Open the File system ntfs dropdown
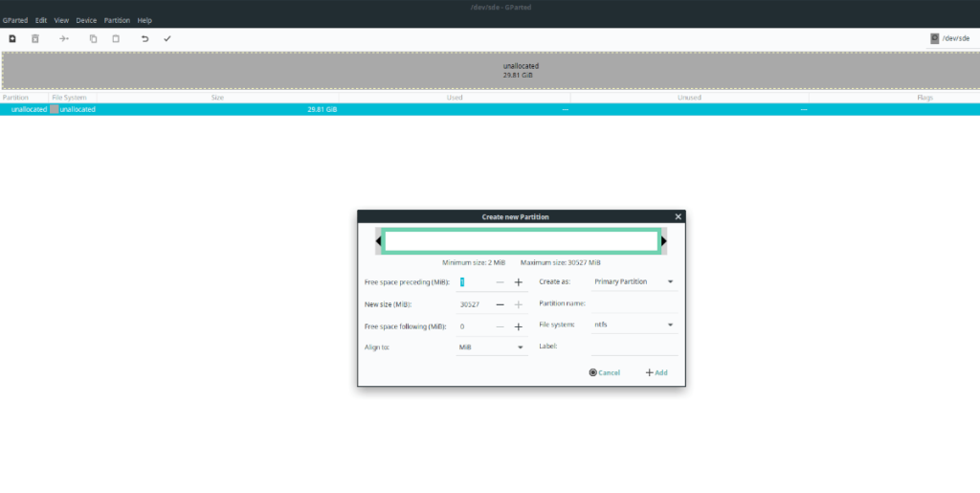The image size is (980, 493). click(634, 325)
